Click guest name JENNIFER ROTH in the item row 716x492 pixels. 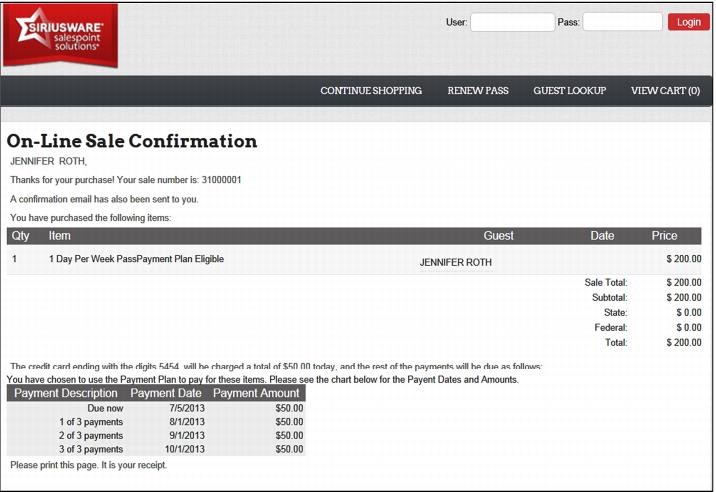pyautogui.click(x=456, y=262)
